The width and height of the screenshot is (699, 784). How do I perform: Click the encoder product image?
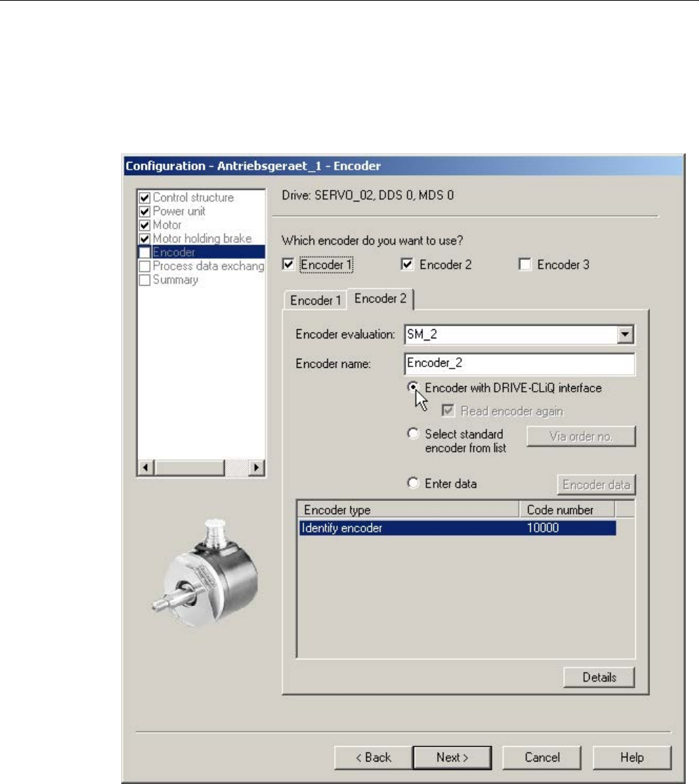point(205,573)
